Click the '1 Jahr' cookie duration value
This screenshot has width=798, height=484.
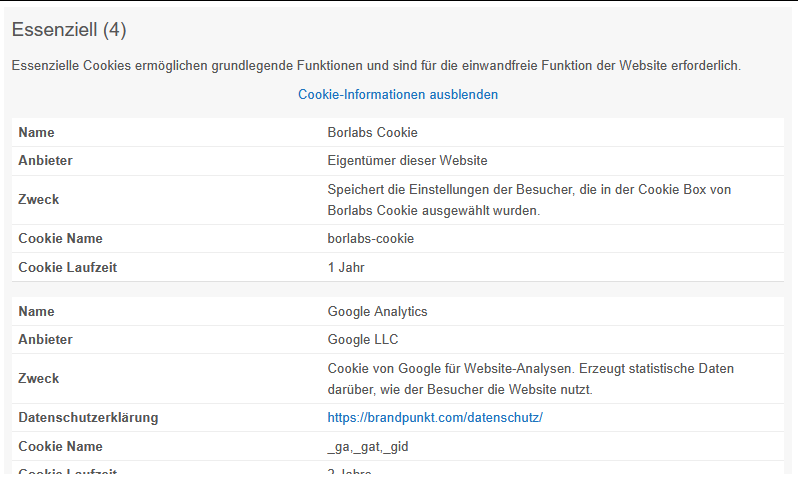(x=346, y=268)
